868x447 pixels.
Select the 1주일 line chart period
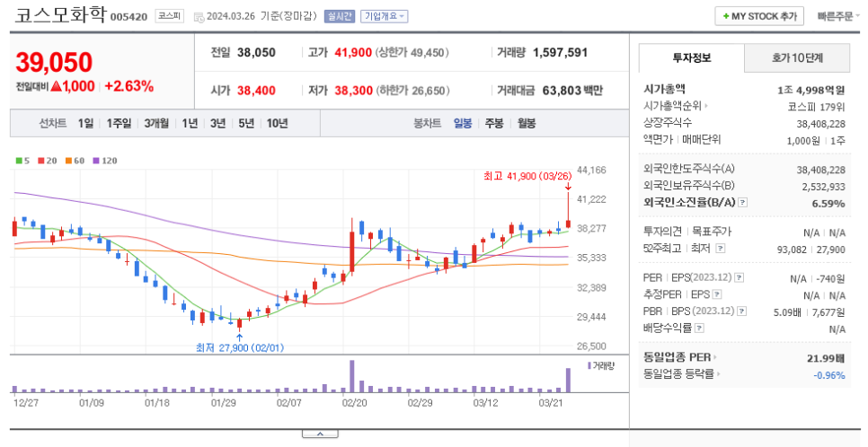[119, 123]
